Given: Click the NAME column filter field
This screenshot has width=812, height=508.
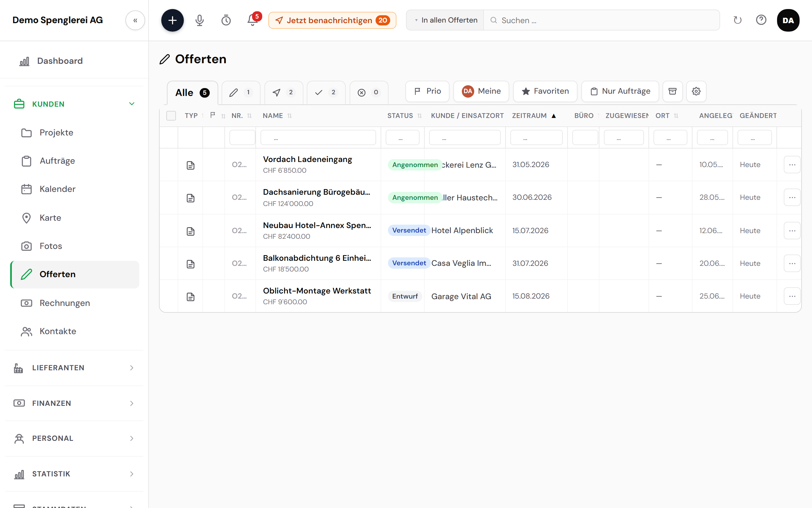Looking at the screenshot, I should click(318, 137).
